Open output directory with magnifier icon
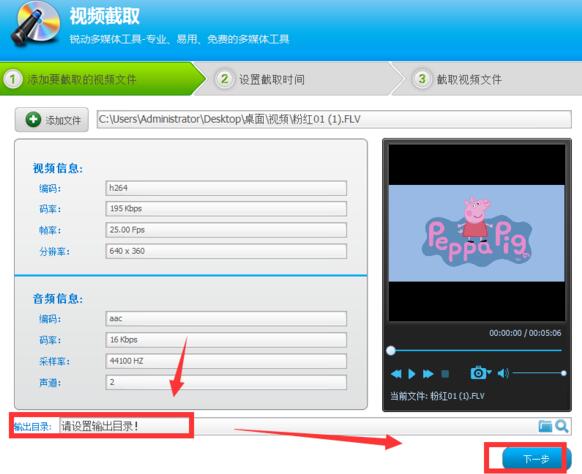582x474 pixels. [562, 426]
